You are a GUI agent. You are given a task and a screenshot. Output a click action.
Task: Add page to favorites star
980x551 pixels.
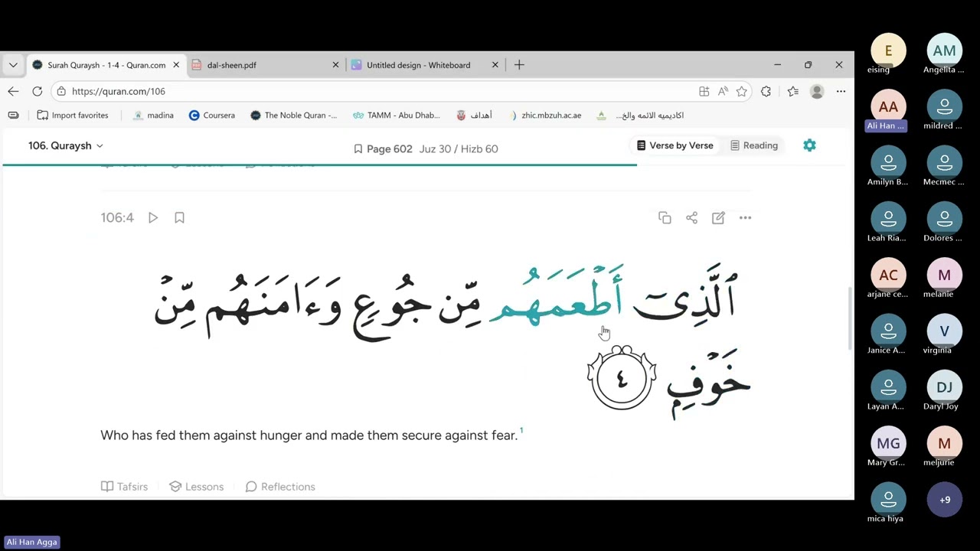click(x=741, y=91)
